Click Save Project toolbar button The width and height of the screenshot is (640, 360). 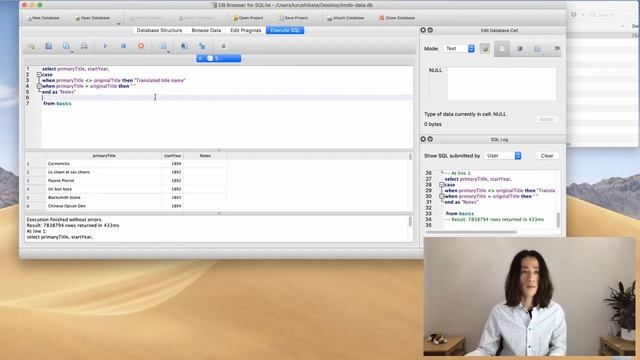pos(293,18)
